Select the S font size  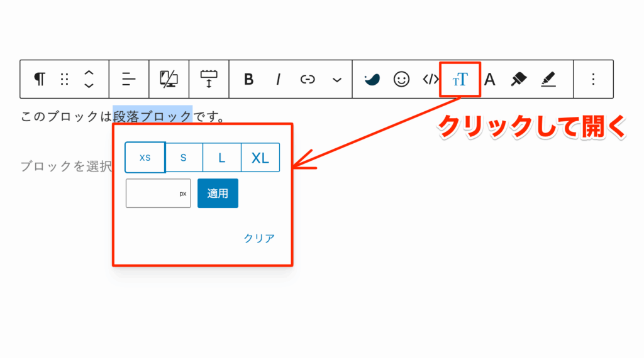point(184,158)
